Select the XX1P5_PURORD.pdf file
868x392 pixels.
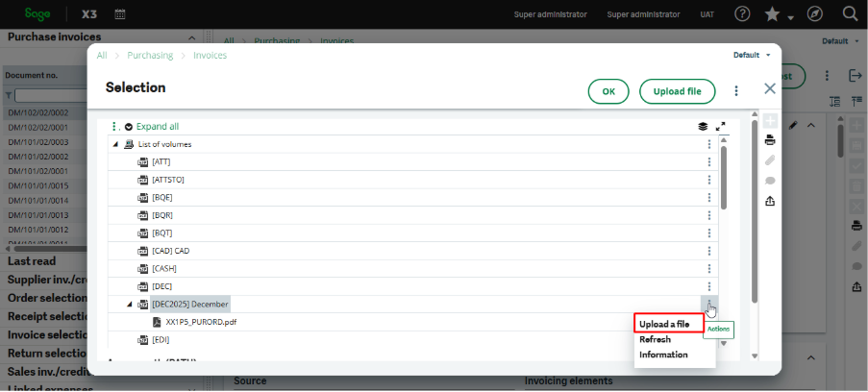tap(200, 322)
